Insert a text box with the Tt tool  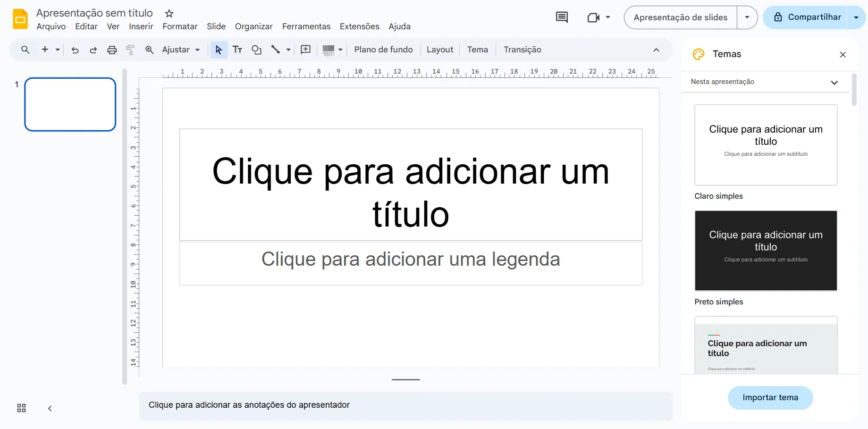pos(237,50)
